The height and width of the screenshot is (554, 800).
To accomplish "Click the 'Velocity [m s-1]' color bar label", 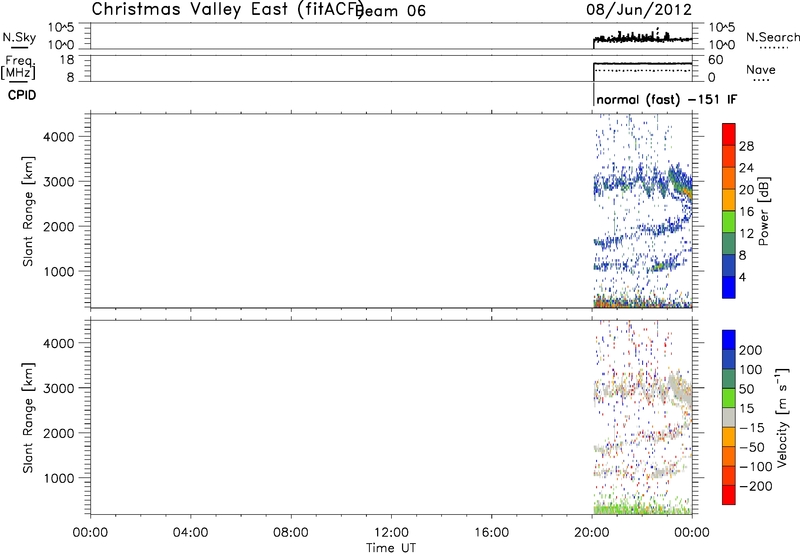I will coord(782,418).
